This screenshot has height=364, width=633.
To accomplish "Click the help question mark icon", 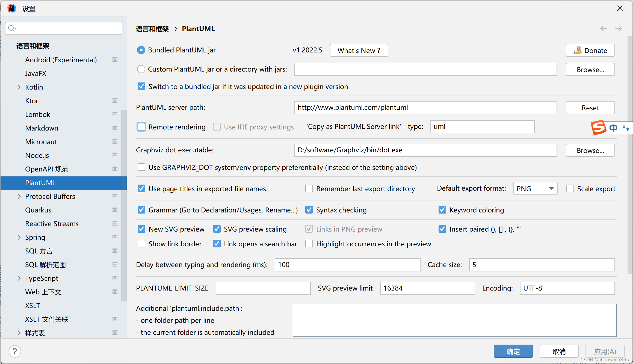I will coord(15,351).
